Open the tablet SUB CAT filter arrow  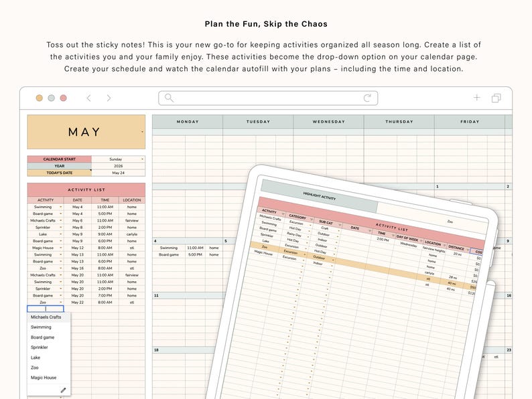pos(339,225)
